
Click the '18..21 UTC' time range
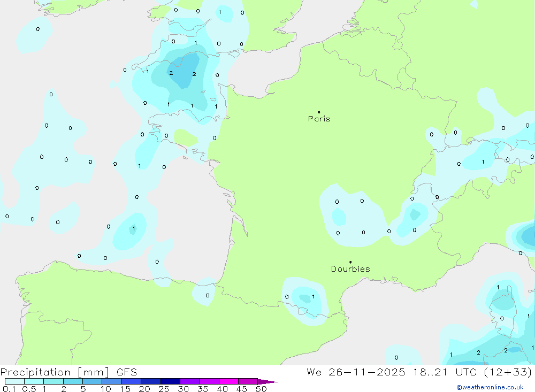click(445, 372)
